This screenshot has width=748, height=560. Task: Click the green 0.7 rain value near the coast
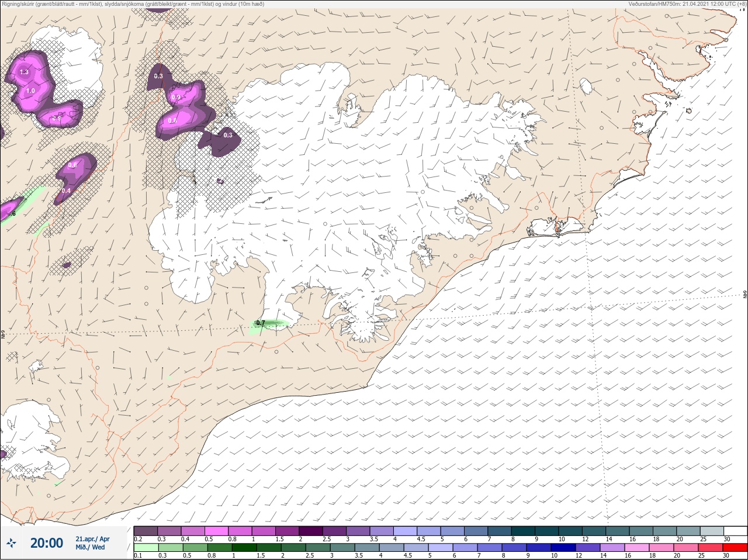coord(261,323)
